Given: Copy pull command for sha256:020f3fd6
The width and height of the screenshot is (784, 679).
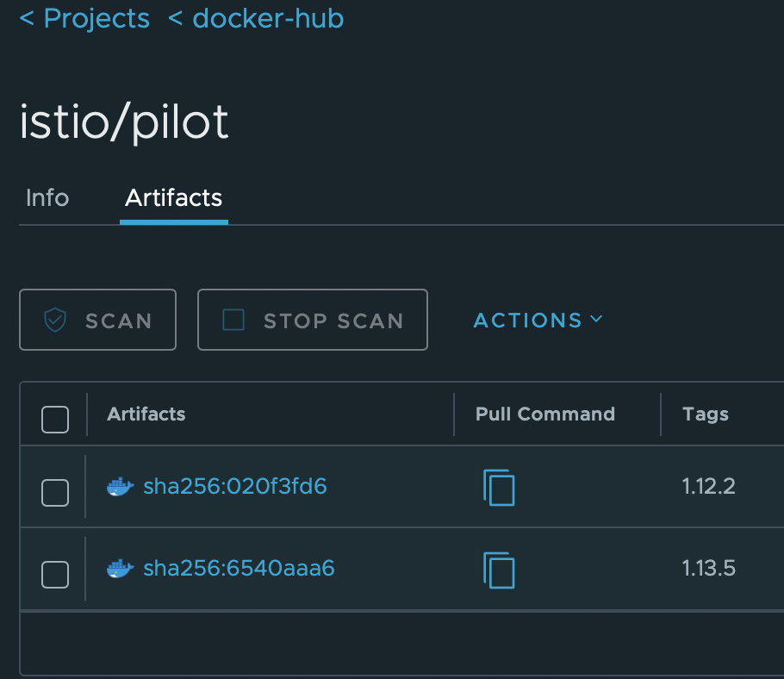Looking at the screenshot, I should coord(499,488).
